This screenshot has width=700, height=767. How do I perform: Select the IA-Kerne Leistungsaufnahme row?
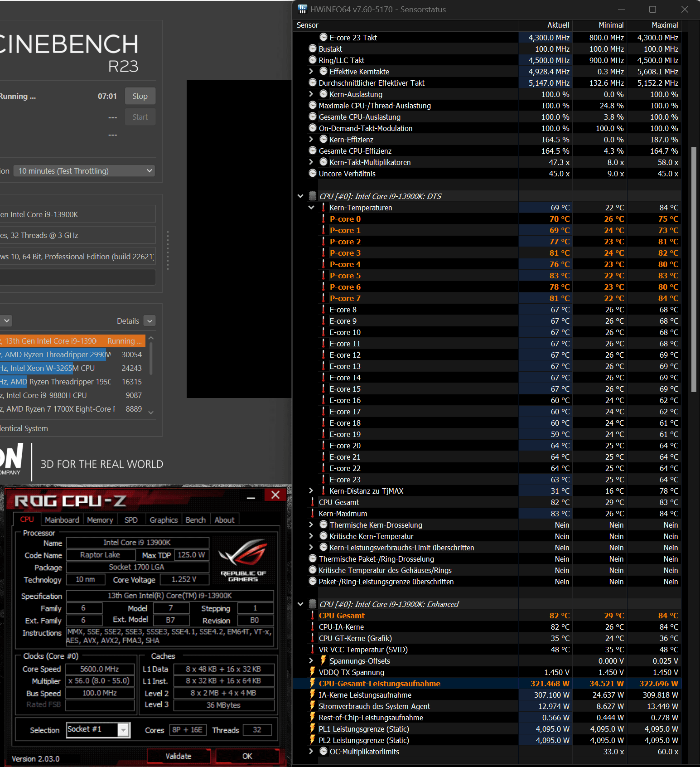tap(487, 695)
